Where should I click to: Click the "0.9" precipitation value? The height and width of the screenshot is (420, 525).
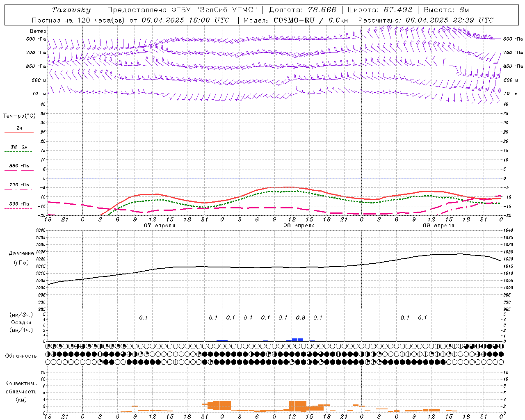301,317
